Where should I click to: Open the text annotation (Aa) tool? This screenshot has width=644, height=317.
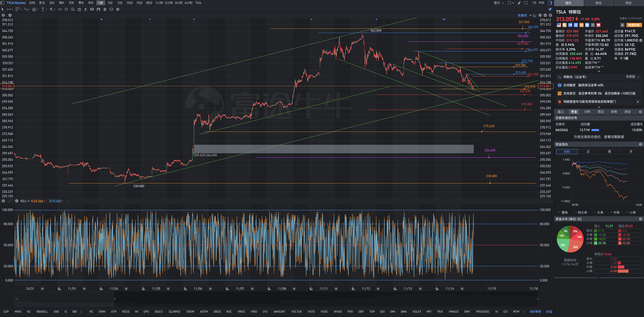pyautogui.click(x=60, y=9)
